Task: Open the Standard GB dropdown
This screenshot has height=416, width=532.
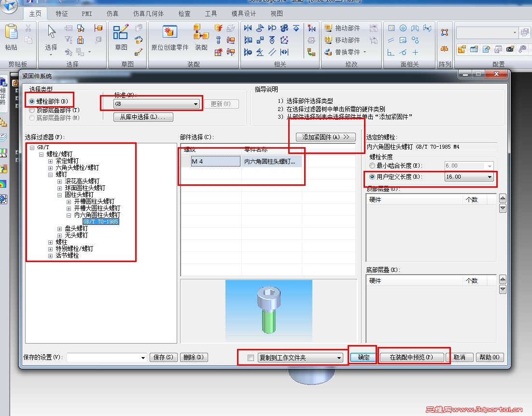Action: click(156, 104)
